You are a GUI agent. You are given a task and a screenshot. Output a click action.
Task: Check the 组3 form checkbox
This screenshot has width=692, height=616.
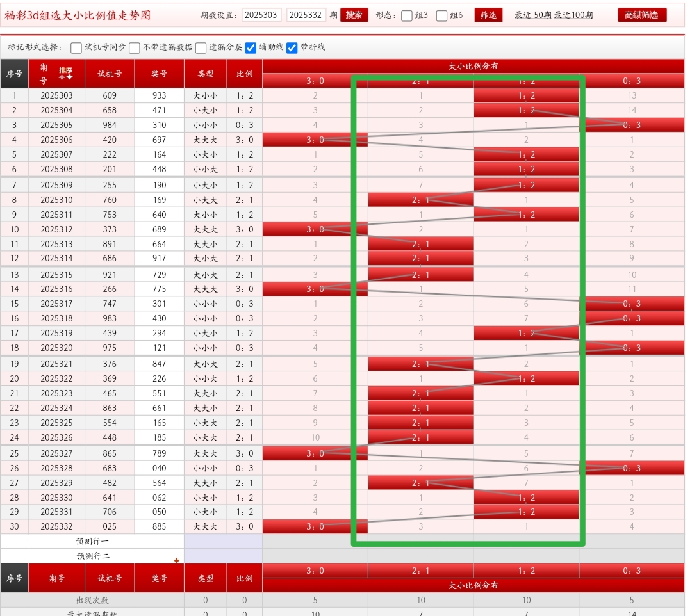pyautogui.click(x=406, y=16)
